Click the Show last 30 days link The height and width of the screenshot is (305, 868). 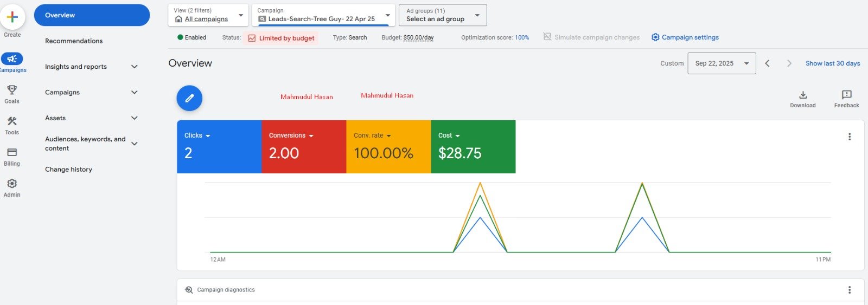tap(833, 63)
